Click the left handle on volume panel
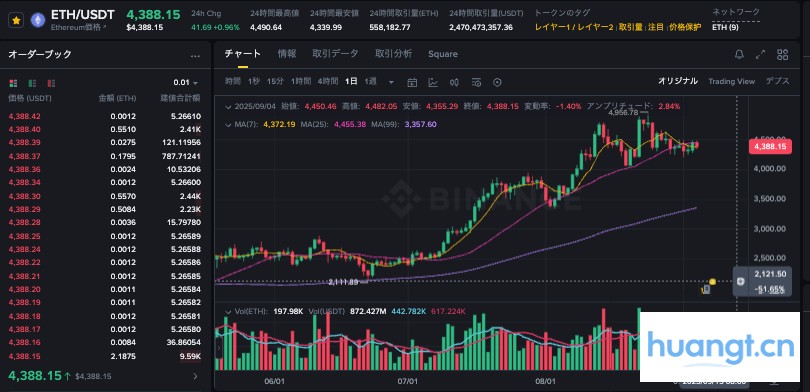The height and width of the screenshot is (392, 810). point(219,348)
